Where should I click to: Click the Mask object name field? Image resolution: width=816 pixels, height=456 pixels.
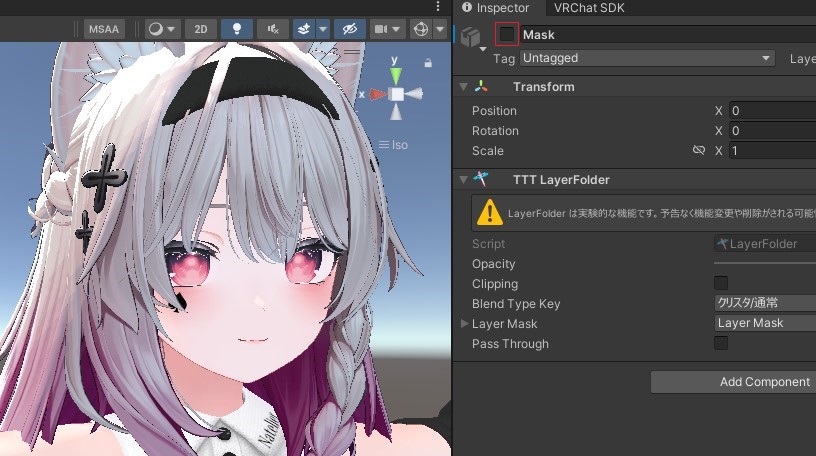pos(667,35)
